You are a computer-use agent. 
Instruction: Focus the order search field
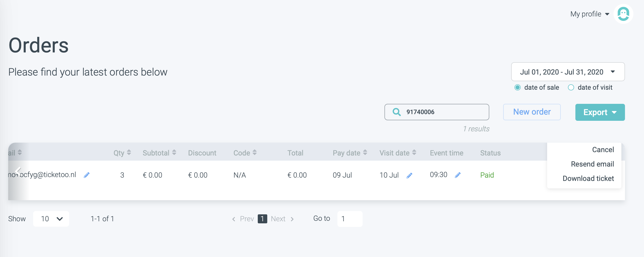[x=437, y=112]
